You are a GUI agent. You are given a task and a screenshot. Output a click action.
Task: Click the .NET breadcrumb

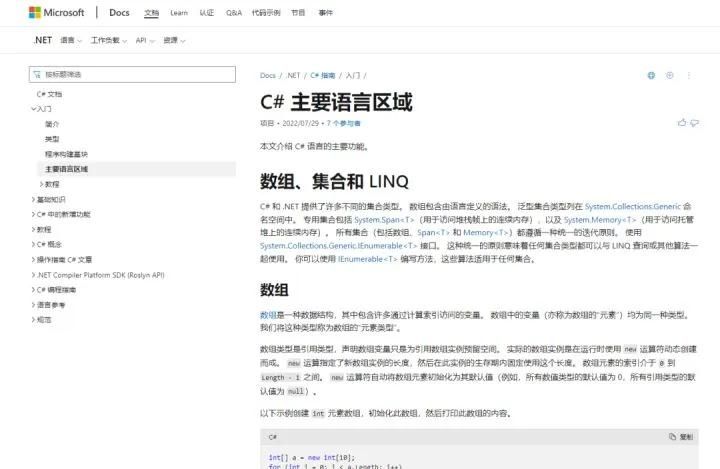pyautogui.click(x=292, y=75)
